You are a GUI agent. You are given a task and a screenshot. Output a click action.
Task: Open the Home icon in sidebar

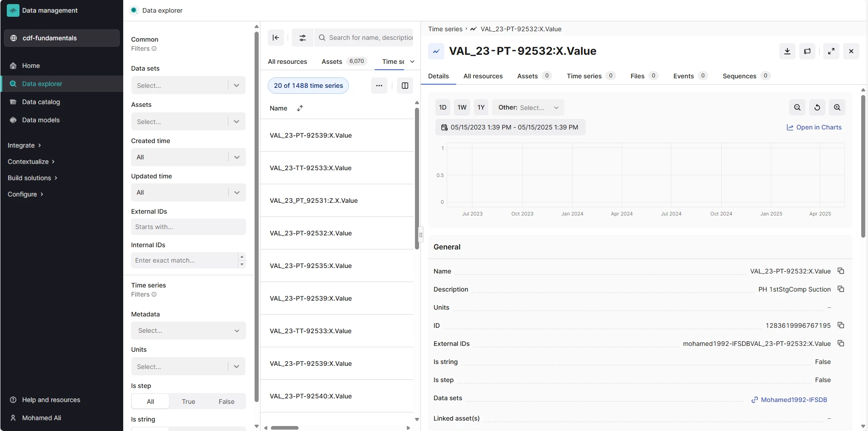[13, 66]
